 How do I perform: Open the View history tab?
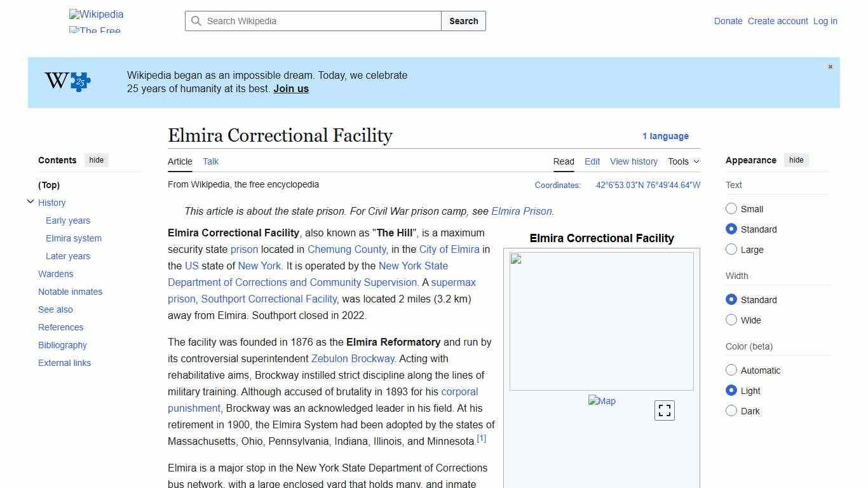coord(634,161)
